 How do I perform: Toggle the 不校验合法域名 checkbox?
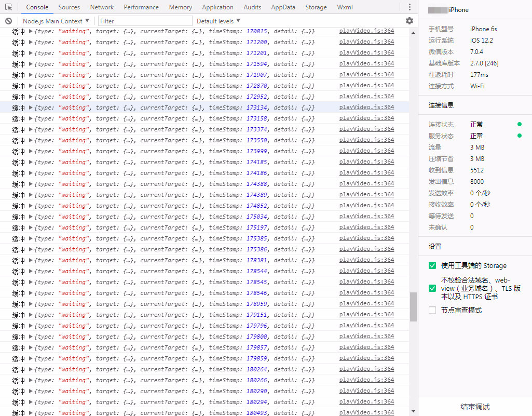tap(432, 288)
